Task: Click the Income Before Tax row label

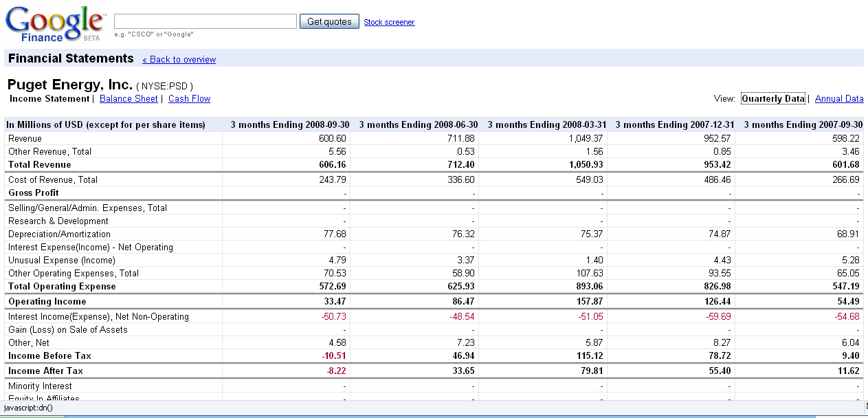Action: 49,355
